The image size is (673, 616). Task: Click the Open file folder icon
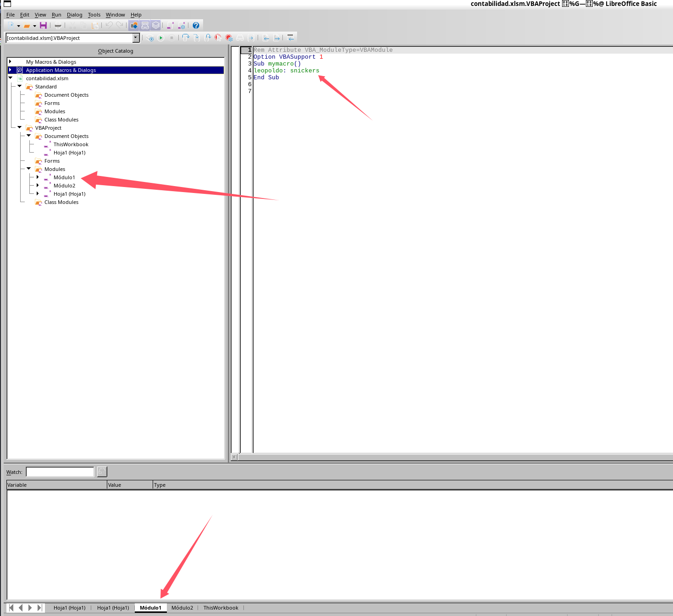[x=27, y=26]
